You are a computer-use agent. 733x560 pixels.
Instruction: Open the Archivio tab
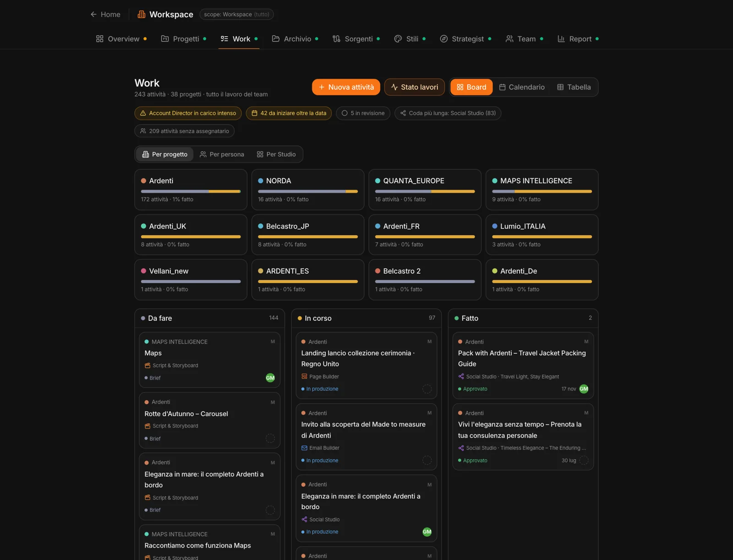[295, 39]
